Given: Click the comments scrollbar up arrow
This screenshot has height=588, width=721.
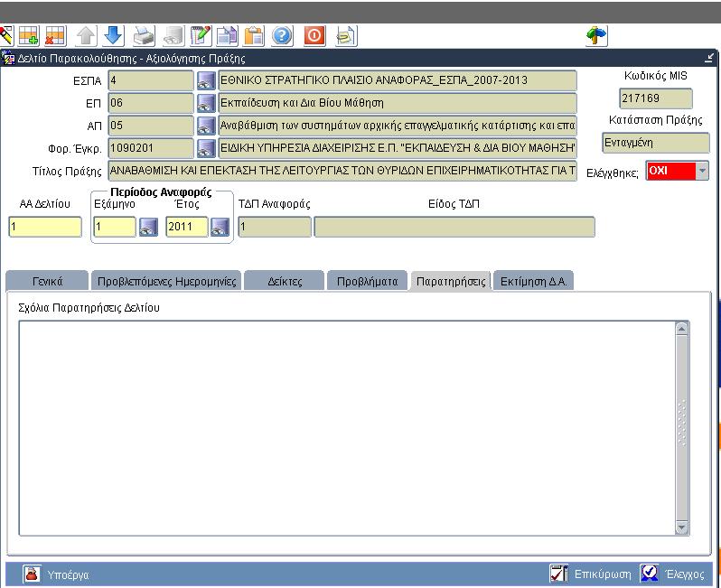Looking at the screenshot, I should (x=681, y=329).
